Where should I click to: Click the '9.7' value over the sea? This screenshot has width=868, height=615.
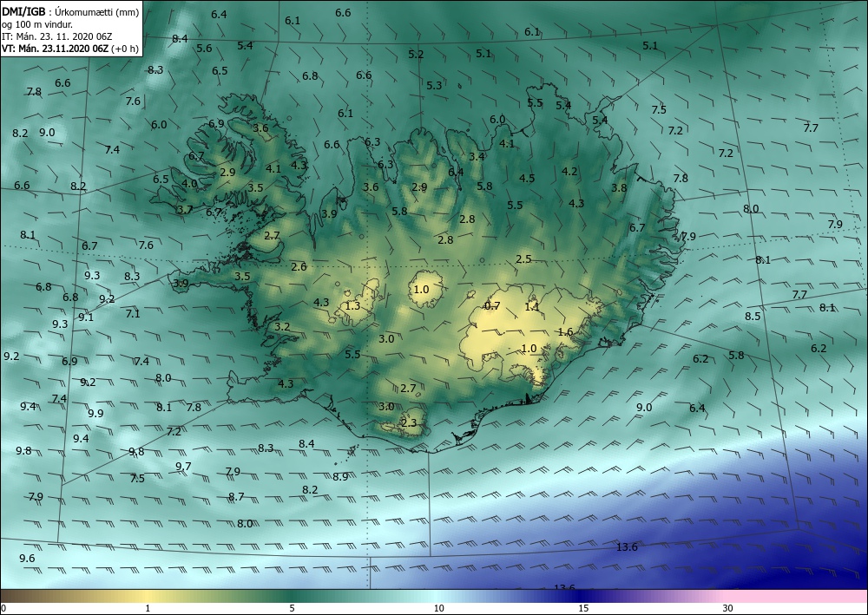click(x=183, y=466)
